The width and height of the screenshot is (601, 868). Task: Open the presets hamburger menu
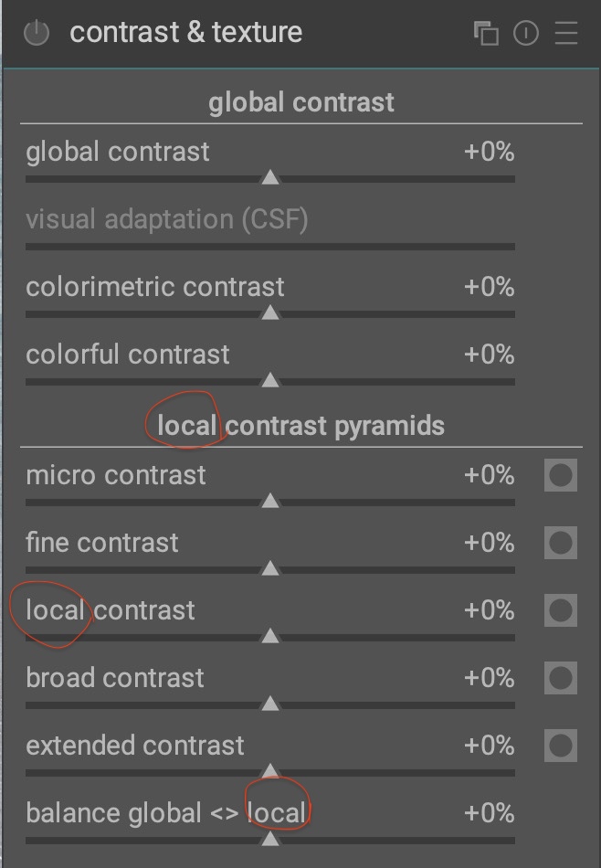pos(566,34)
